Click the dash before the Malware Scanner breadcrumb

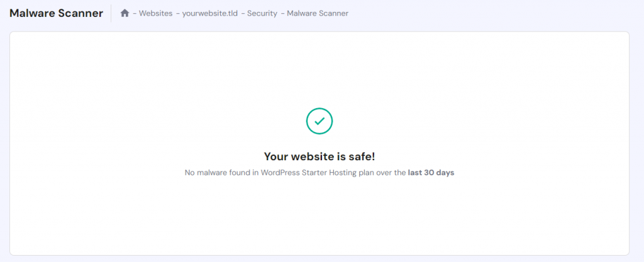[x=282, y=13]
